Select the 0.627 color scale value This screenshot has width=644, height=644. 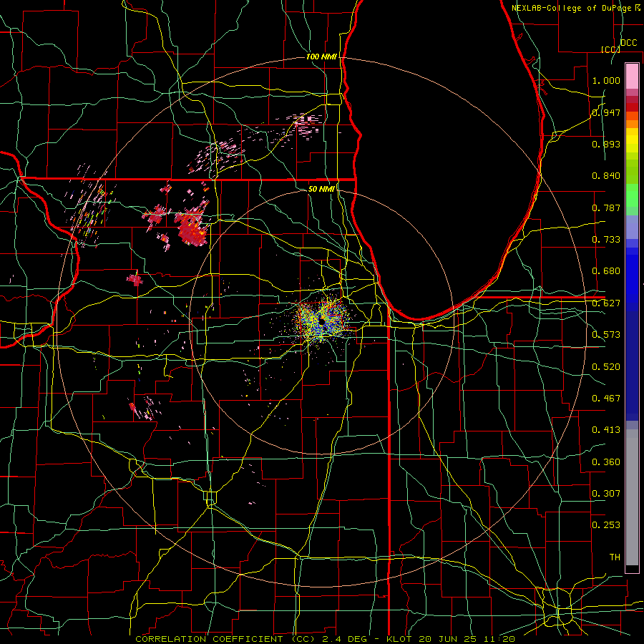point(606,303)
